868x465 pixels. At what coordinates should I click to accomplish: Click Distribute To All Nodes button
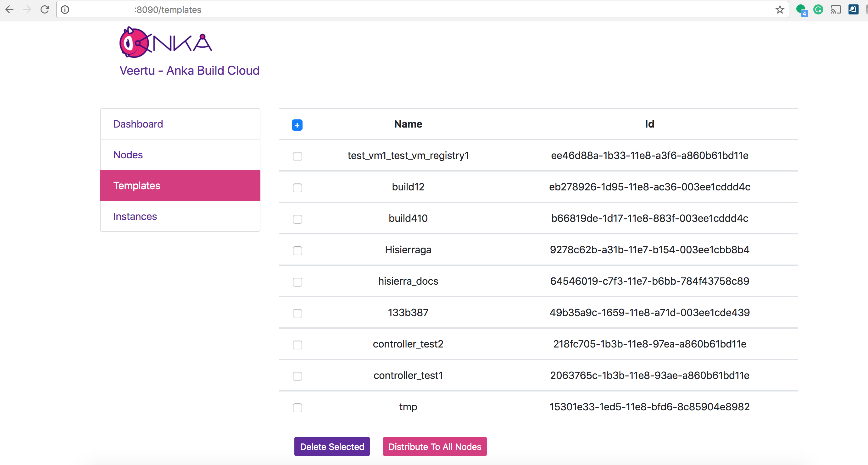pos(434,446)
